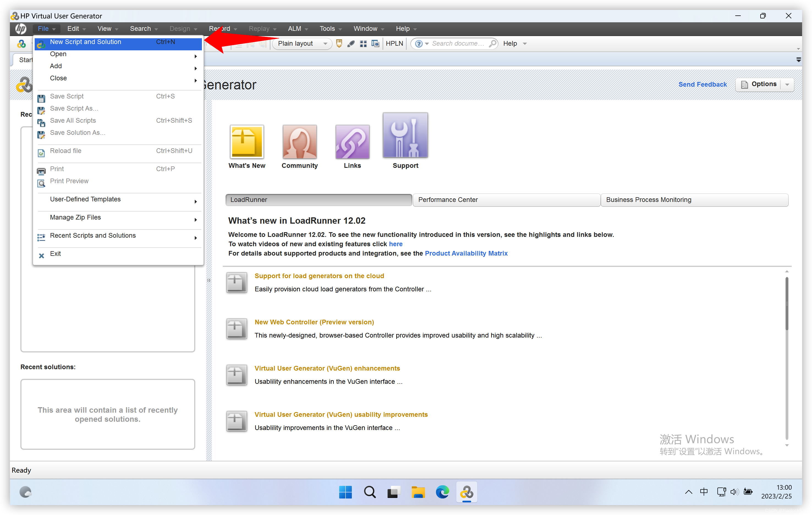Click the Plain layout dropdown arrow
The image size is (812, 515).
tap(324, 43)
